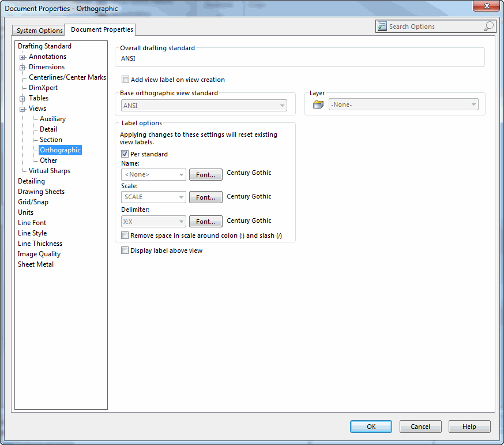The height and width of the screenshot is (445, 504).
Task: Click the ANSI overall drafting standard text
Action: point(128,58)
